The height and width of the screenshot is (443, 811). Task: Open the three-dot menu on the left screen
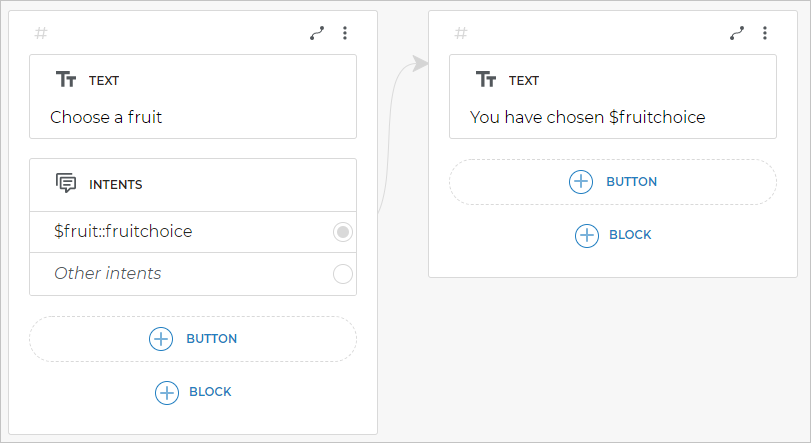pyautogui.click(x=345, y=33)
